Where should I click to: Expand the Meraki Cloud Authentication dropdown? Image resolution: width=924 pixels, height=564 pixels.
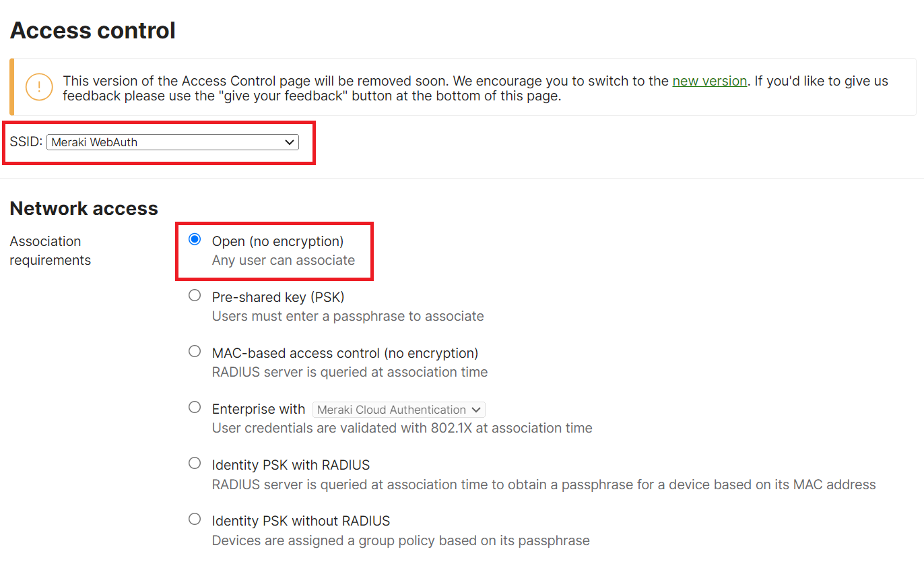coord(399,410)
